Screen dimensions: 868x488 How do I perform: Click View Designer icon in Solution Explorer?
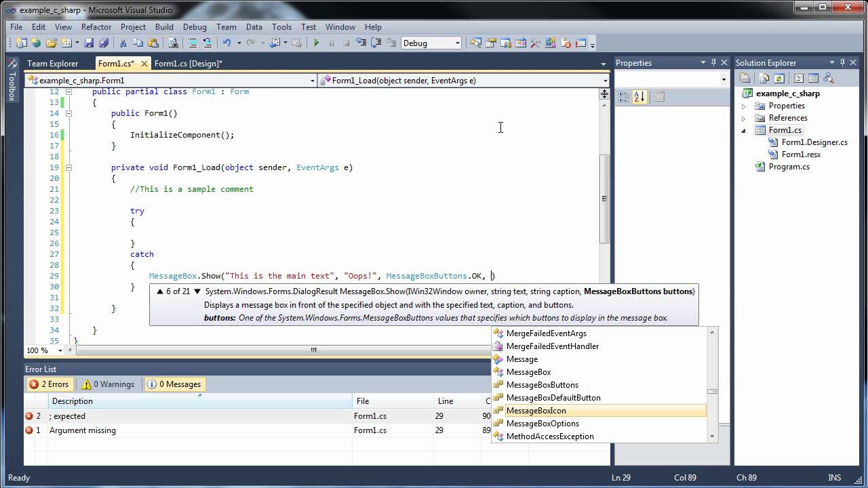[x=813, y=79]
